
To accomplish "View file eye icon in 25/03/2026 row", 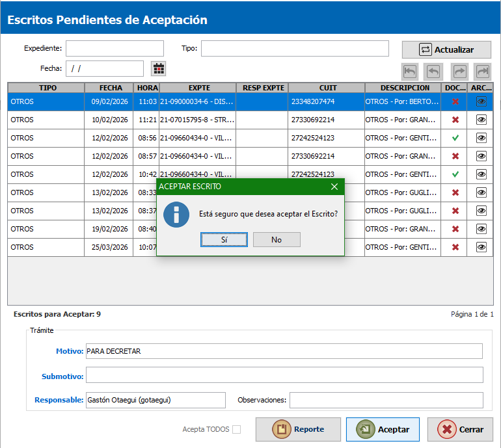I will tap(481, 247).
